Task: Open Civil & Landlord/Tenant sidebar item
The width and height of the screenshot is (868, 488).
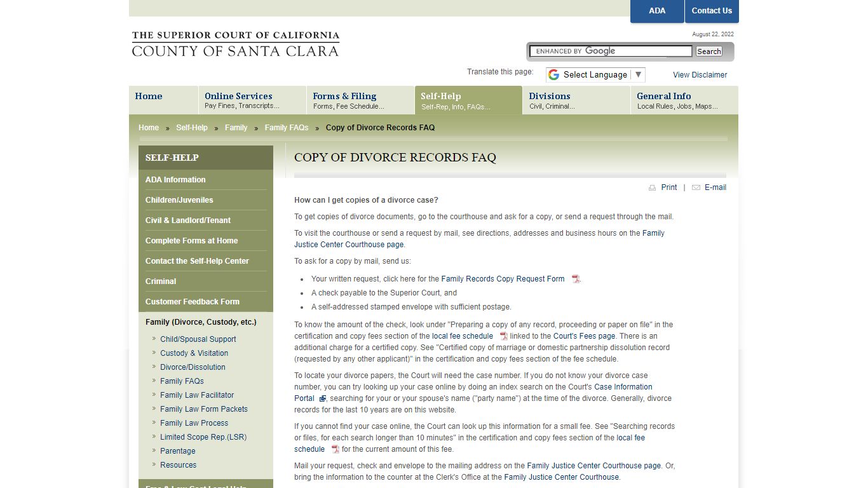Action: 206,220
